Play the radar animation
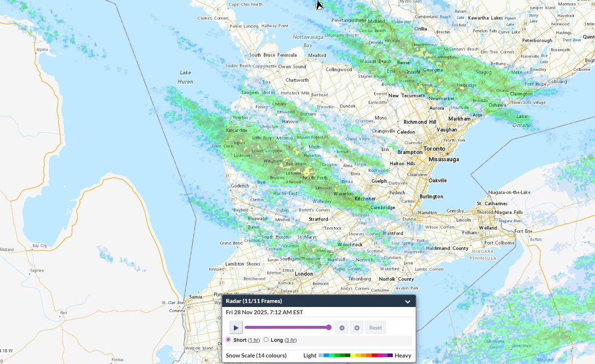 pos(236,327)
